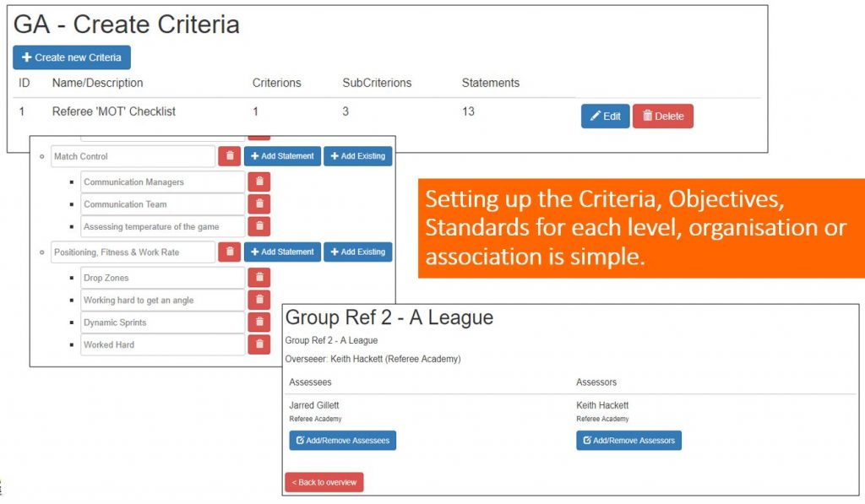Viewport: 865px width, 504px height.
Task: Delete Positioning, Fitness & Work Rate subcriterion
Action: [229, 252]
